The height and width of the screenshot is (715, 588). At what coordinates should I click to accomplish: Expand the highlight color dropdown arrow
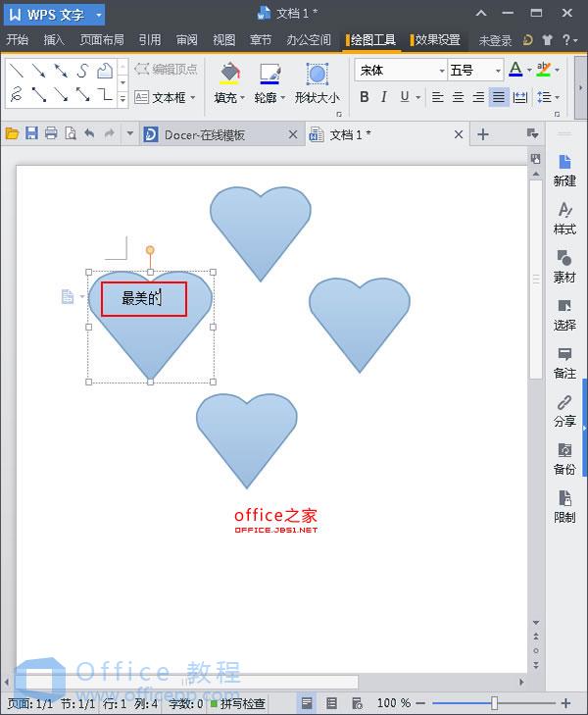coord(557,71)
